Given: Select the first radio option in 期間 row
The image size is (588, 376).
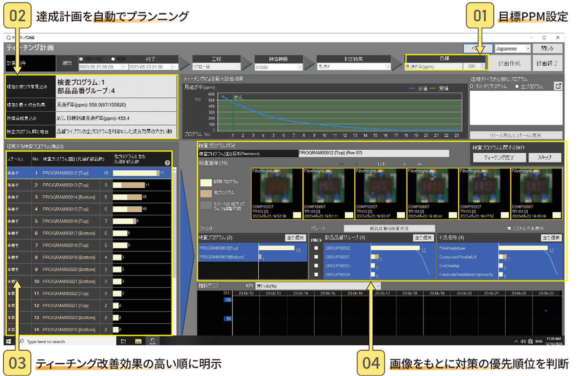Looking at the screenshot, I should [81, 59].
